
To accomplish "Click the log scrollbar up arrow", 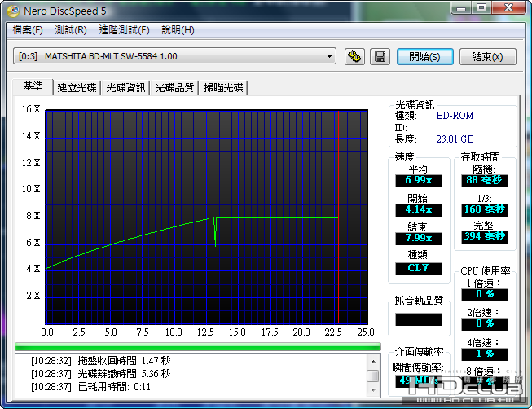I will point(373,362).
